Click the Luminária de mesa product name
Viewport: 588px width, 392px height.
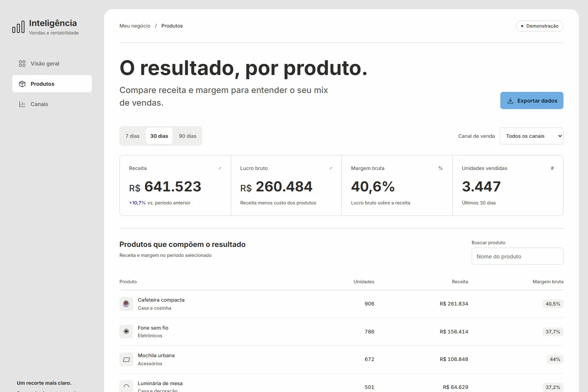click(x=160, y=384)
